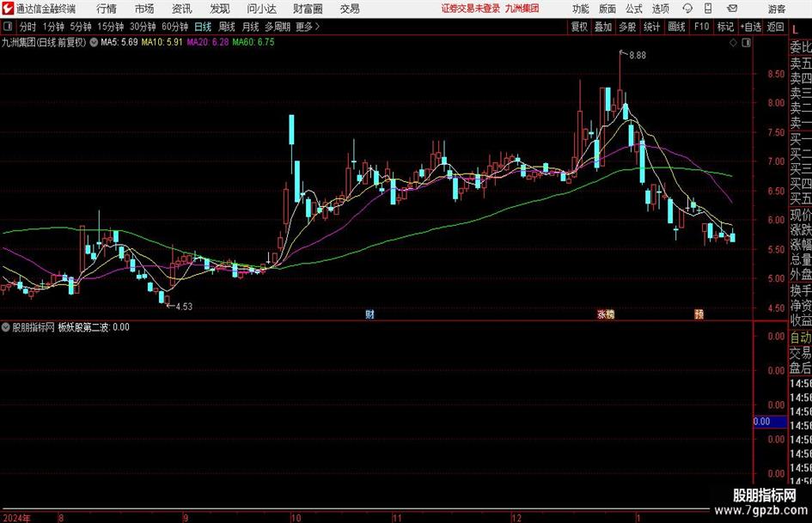Click 证券交易未登录 login status
Image resolution: width=812 pixels, height=523 pixels.
[x=471, y=9]
